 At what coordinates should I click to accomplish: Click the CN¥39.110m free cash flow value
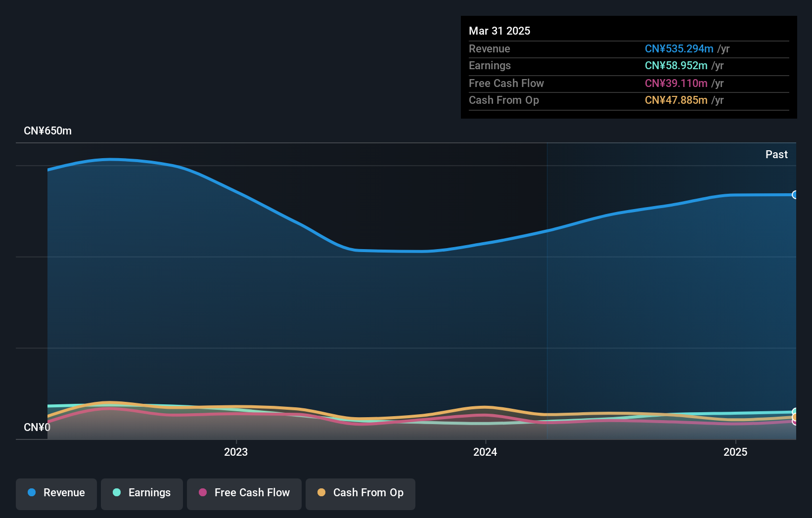pos(676,83)
